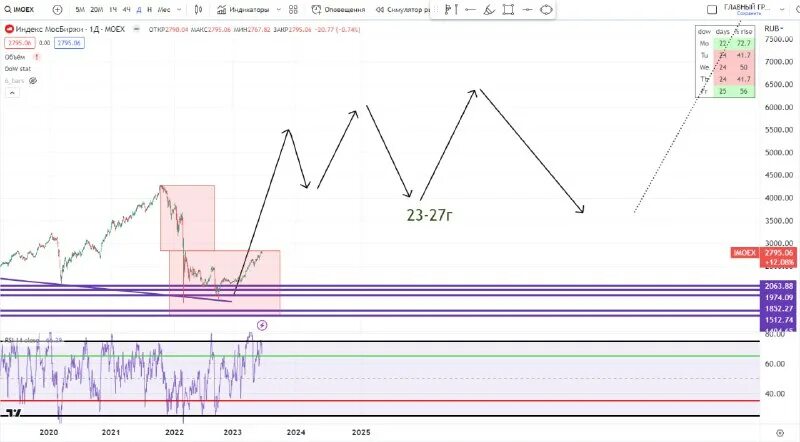Screen dimensions: 800x442
Task: Click the 23-27г text annotation
Action: tap(429, 216)
